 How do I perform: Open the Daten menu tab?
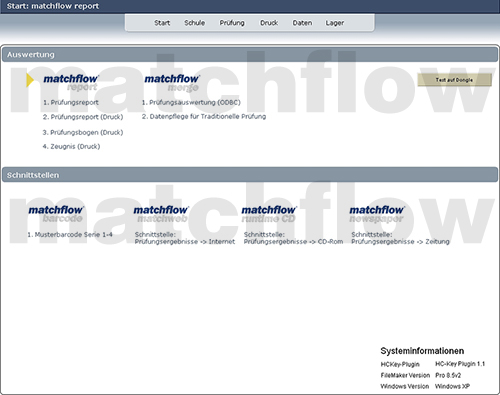pos(302,23)
